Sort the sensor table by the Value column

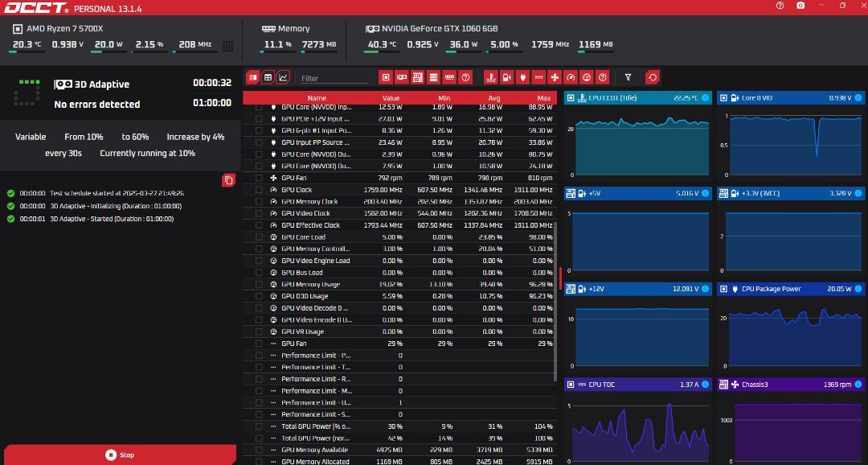[x=391, y=98]
